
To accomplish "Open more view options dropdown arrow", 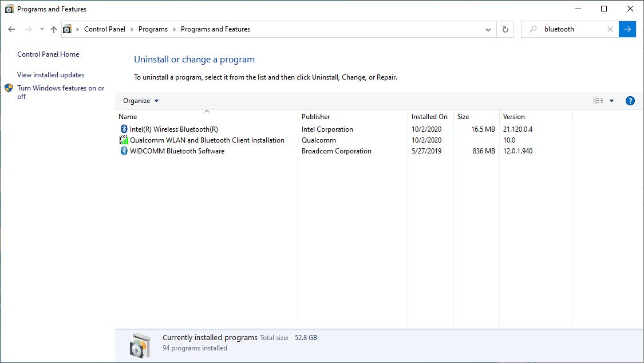I will 611,101.
